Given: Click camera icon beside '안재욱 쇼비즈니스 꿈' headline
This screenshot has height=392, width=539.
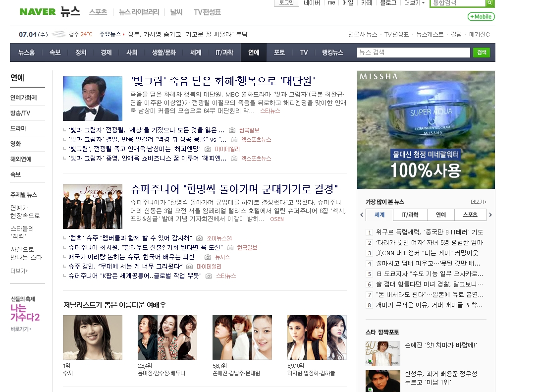Looking at the screenshot, I should [x=234, y=159].
